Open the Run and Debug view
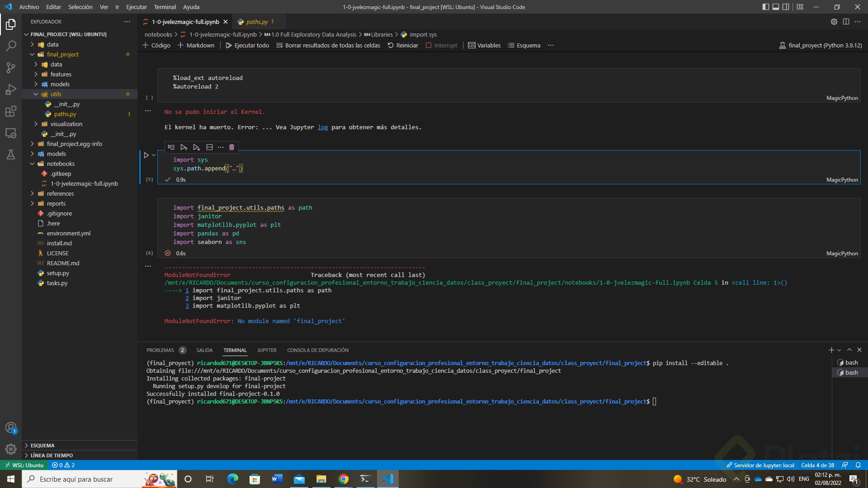868x488 pixels. 11,89
